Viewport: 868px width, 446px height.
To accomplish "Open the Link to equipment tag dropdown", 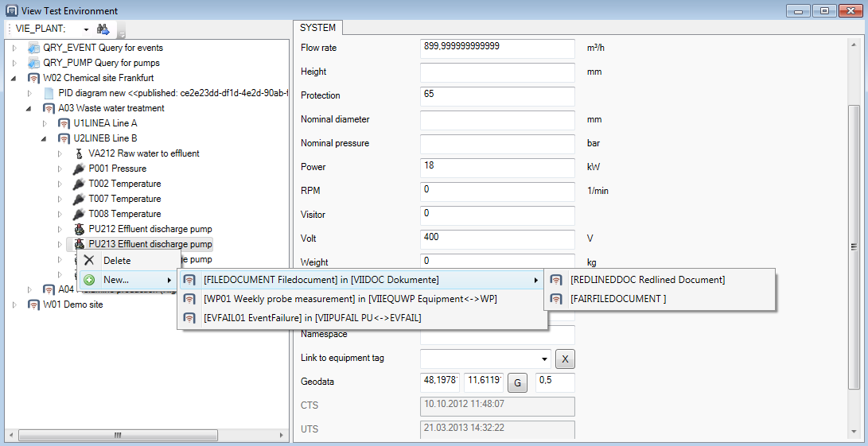I will tap(544, 359).
